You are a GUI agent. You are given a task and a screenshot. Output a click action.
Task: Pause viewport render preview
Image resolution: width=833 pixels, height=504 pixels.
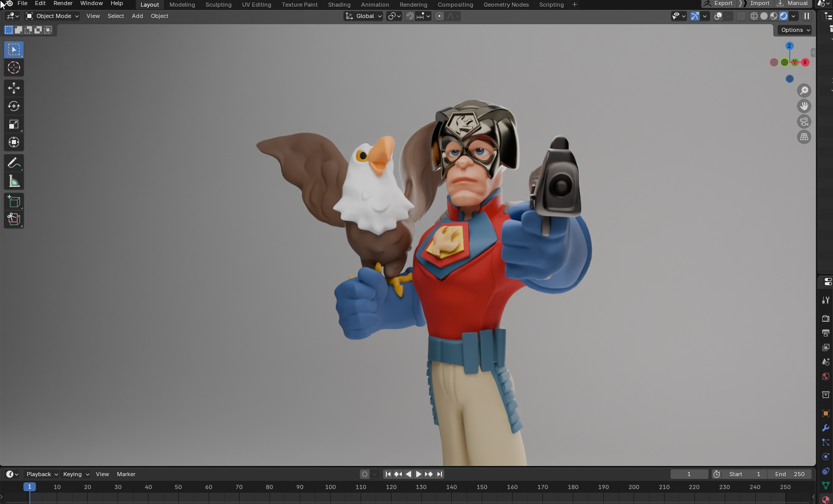point(807,16)
